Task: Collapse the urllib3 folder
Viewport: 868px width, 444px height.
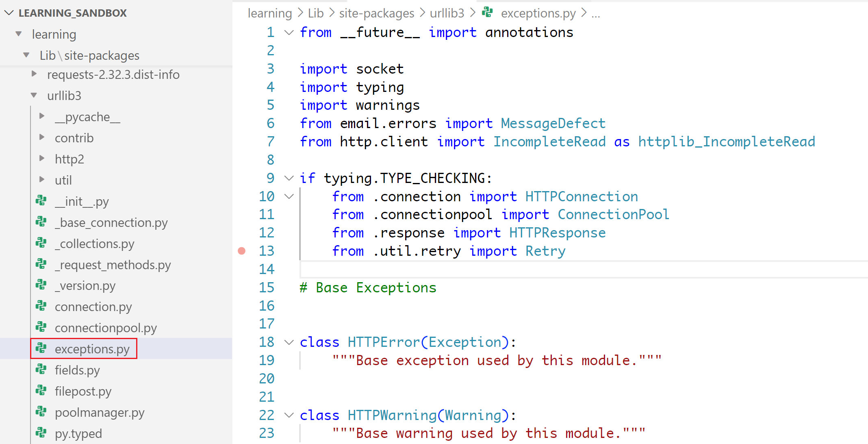Action: click(34, 95)
